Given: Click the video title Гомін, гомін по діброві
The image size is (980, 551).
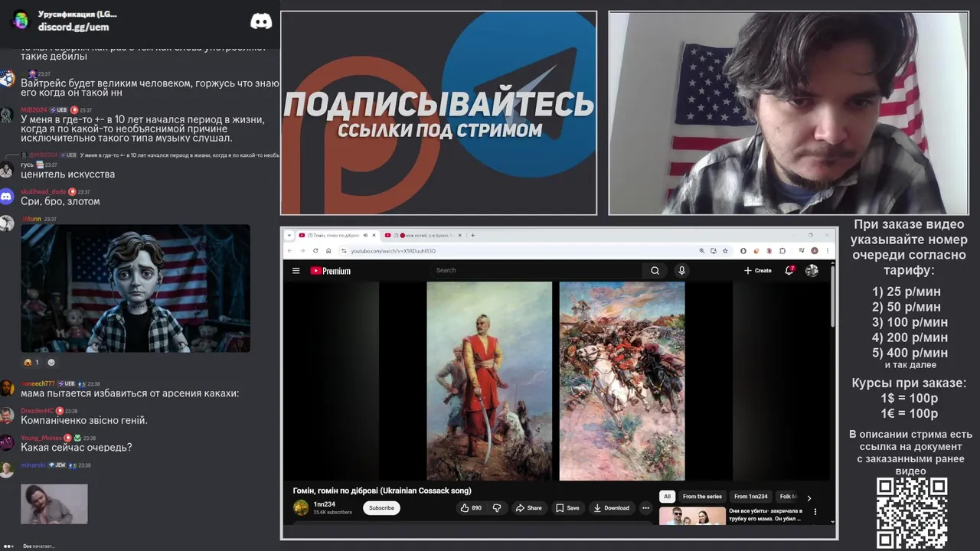Looking at the screenshot, I should tap(382, 491).
